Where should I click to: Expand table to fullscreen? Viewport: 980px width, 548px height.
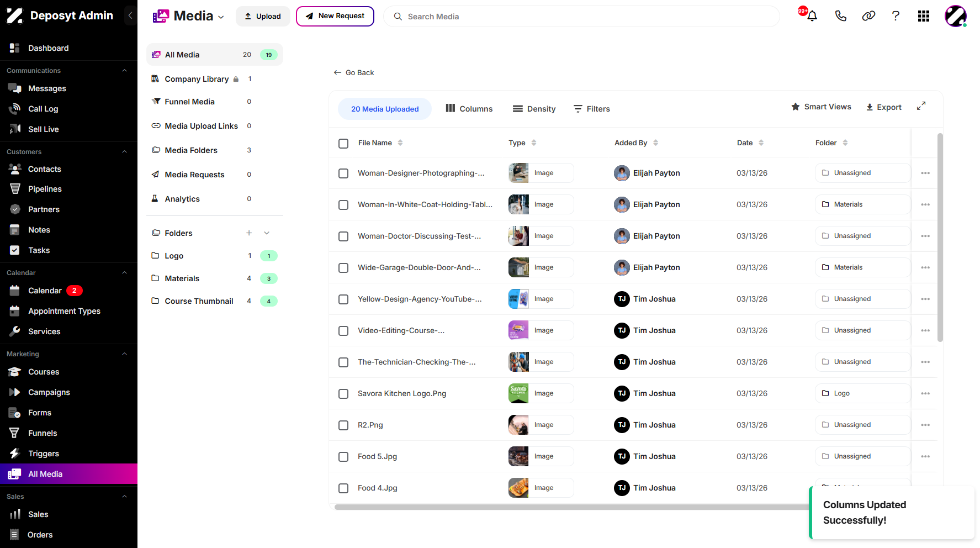coord(921,106)
